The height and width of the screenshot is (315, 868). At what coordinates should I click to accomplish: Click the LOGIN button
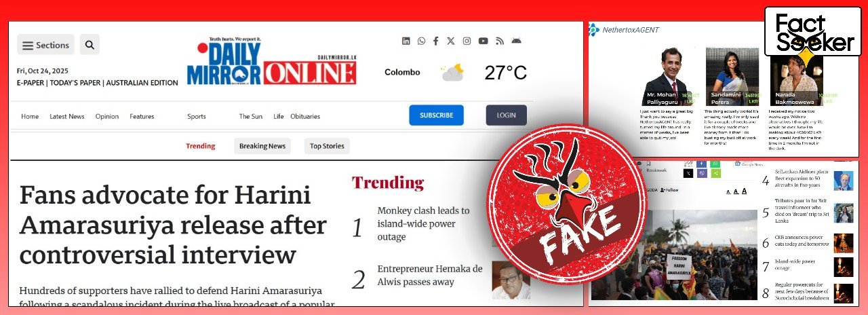point(506,115)
